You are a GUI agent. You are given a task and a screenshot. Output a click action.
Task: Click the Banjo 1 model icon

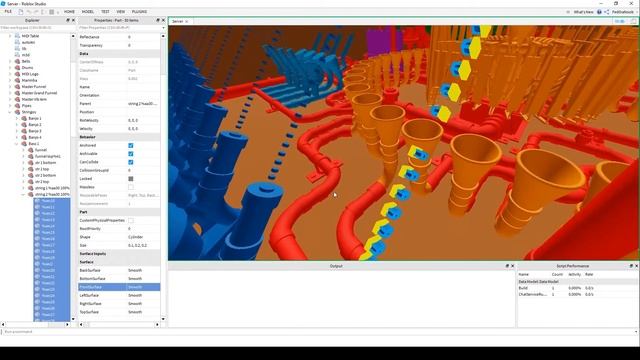point(24,118)
